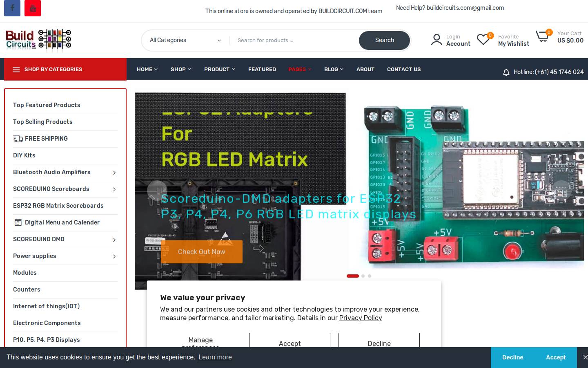The width and height of the screenshot is (588, 368).
Task: Open Internet of things(IOT) category
Action: (46, 306)
